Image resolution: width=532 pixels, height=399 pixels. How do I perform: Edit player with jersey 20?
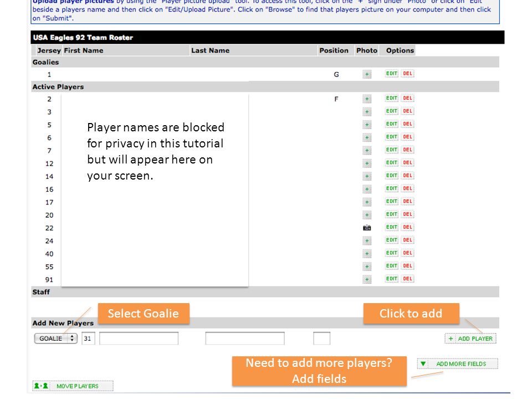392,214
